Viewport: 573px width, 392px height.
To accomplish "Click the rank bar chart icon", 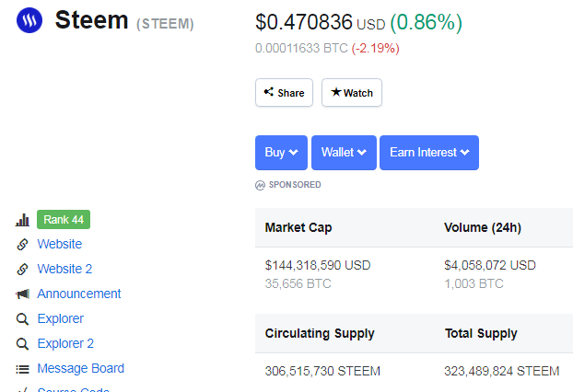I will coord(23,220).
